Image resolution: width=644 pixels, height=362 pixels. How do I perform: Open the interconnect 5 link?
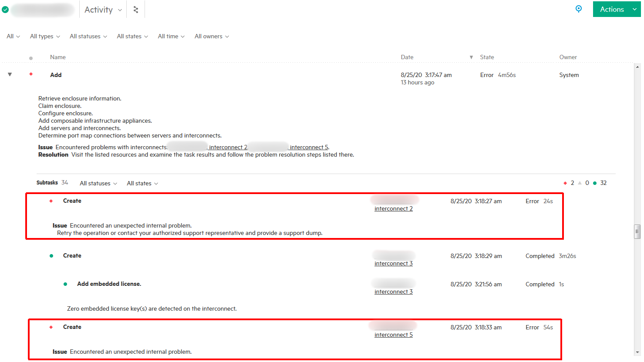[393, 334]
